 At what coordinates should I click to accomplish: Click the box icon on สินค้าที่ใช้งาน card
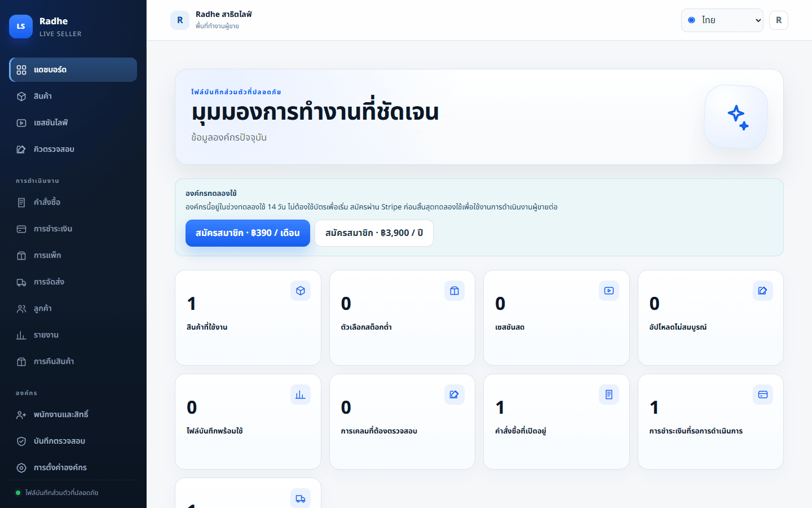(x=301, y=291)
